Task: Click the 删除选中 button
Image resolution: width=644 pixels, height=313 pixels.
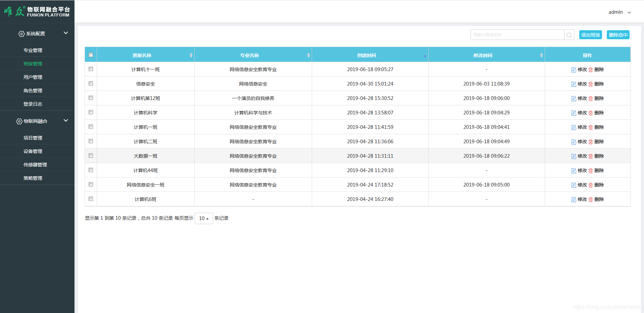Action: coord(618,35)
